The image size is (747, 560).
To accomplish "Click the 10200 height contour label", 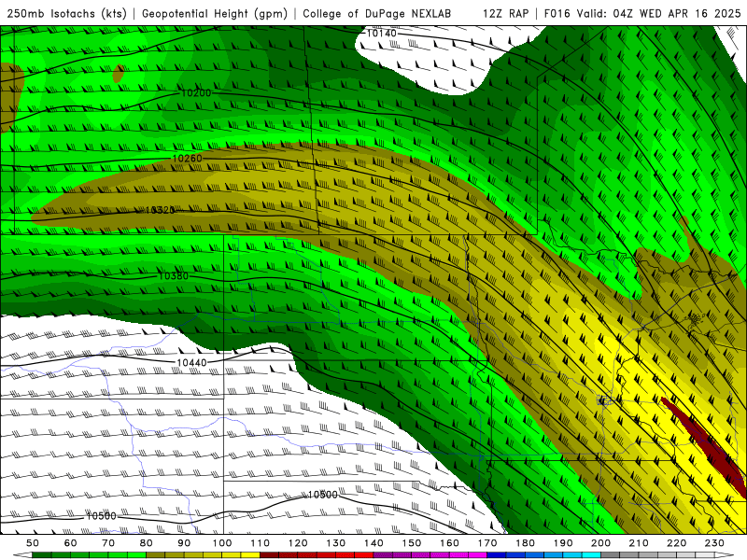I will click(196, 92).
